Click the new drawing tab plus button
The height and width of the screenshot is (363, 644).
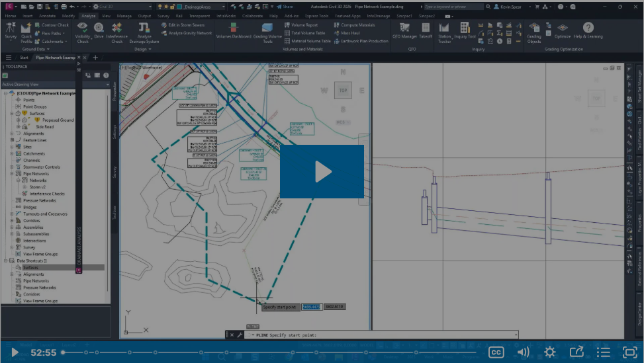pyautogui.click(x=95, y=58)
